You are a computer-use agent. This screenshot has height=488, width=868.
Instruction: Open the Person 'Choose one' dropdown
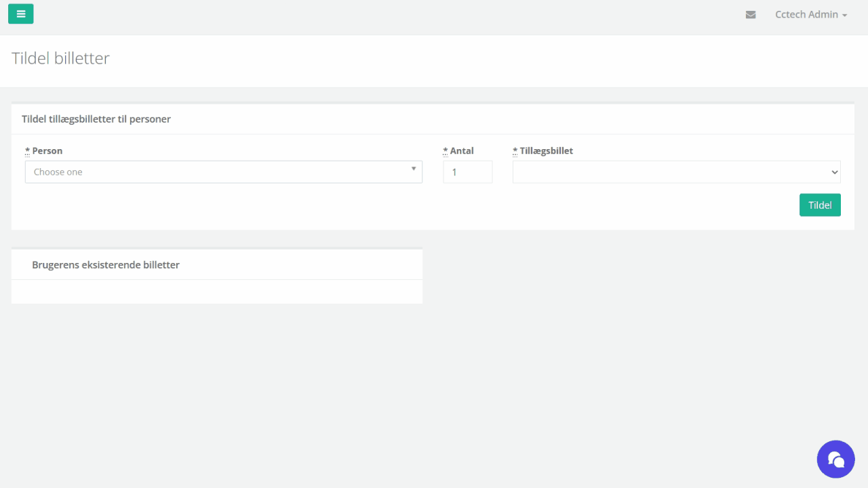click(x=224, y=172)
